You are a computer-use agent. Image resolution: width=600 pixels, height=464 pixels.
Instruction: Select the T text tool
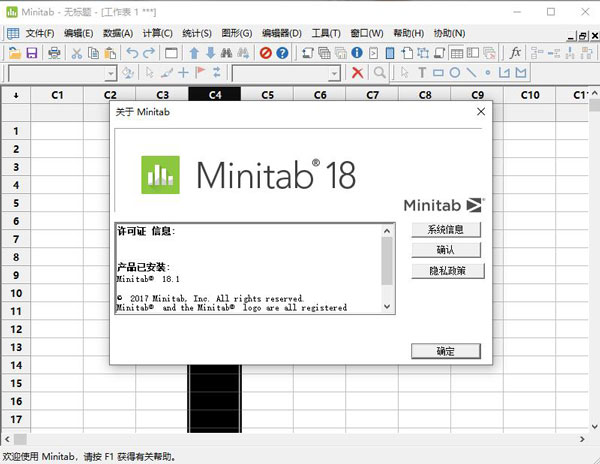point(422,73)
